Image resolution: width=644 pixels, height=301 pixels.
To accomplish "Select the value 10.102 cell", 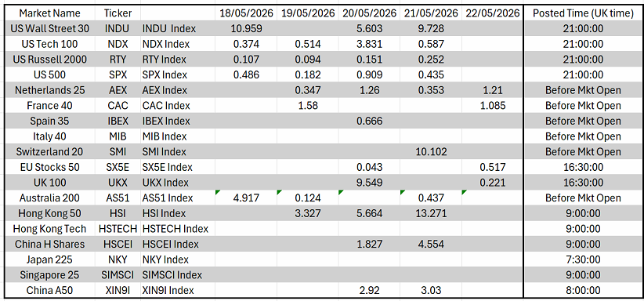I will 431,152.
